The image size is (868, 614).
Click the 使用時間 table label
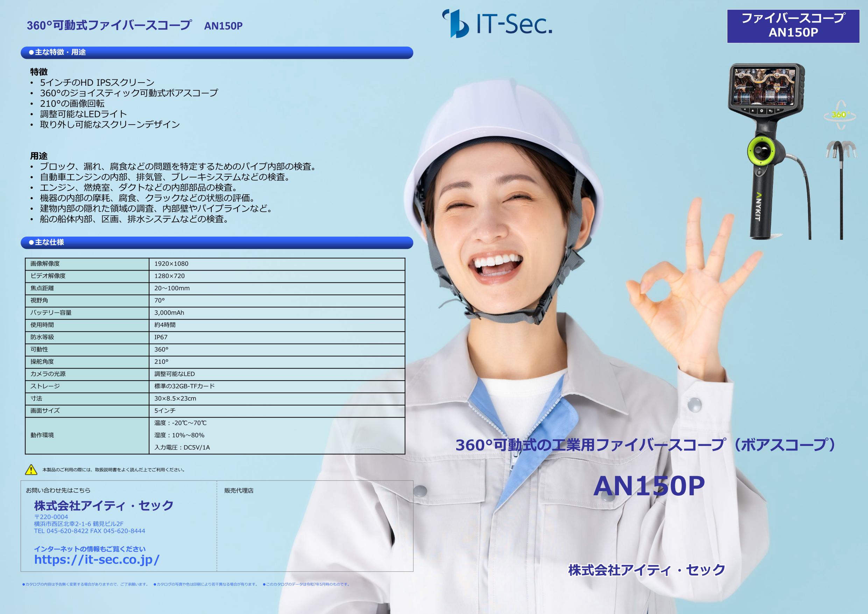coord(42,325)
